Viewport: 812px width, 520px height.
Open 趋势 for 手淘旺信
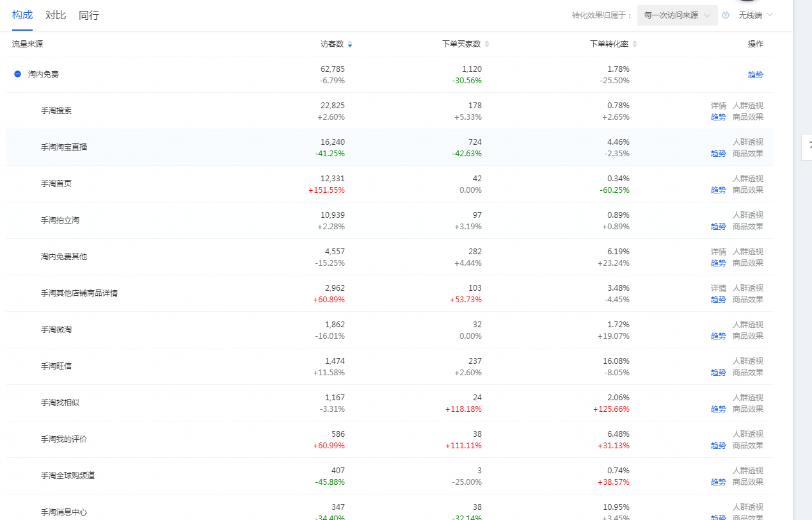(719, 372)
